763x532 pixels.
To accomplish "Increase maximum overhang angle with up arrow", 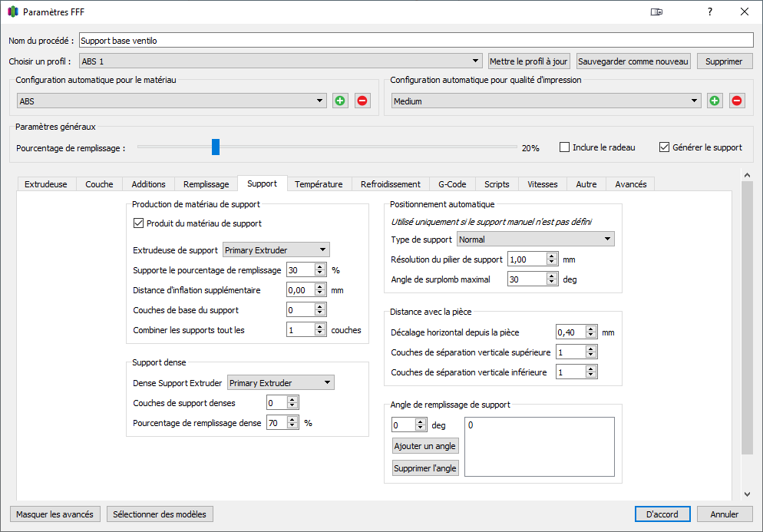I will click(551, 276).
